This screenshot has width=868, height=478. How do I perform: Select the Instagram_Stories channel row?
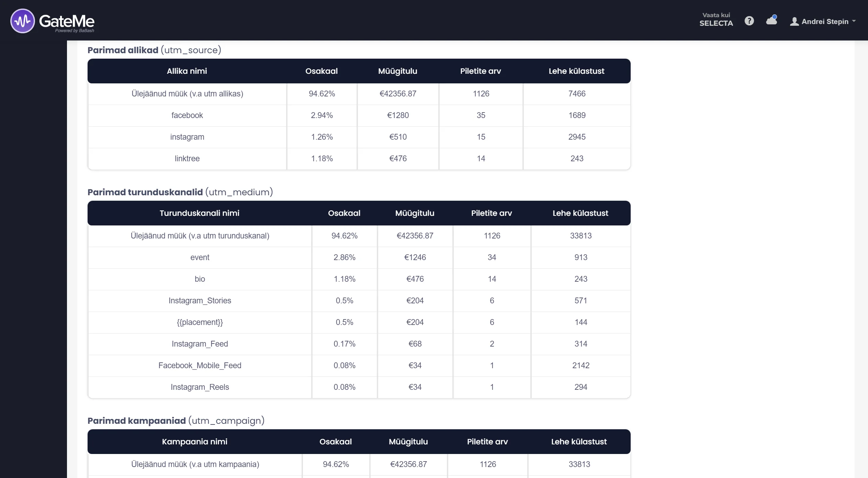(359, 301)
